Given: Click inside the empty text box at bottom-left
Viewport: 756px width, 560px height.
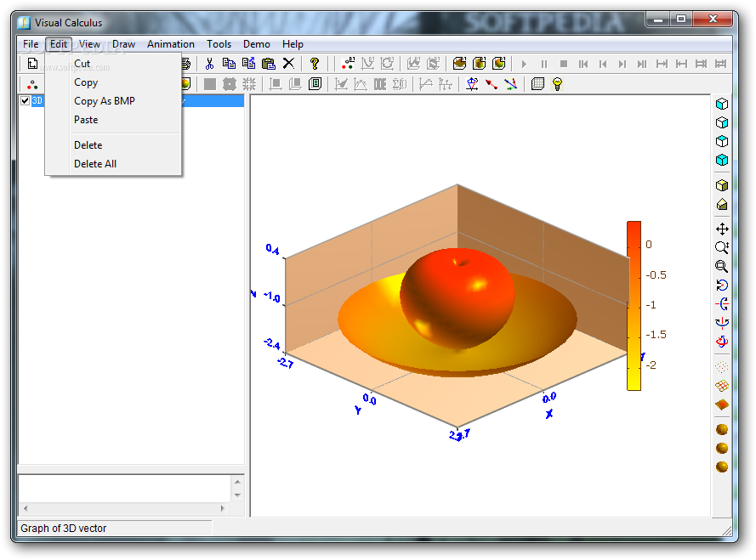Looking at the screenshot, I should (125, 489).
